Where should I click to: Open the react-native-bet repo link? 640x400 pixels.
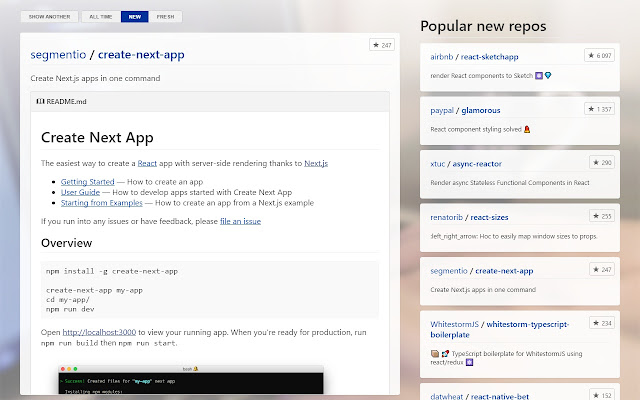500,396
